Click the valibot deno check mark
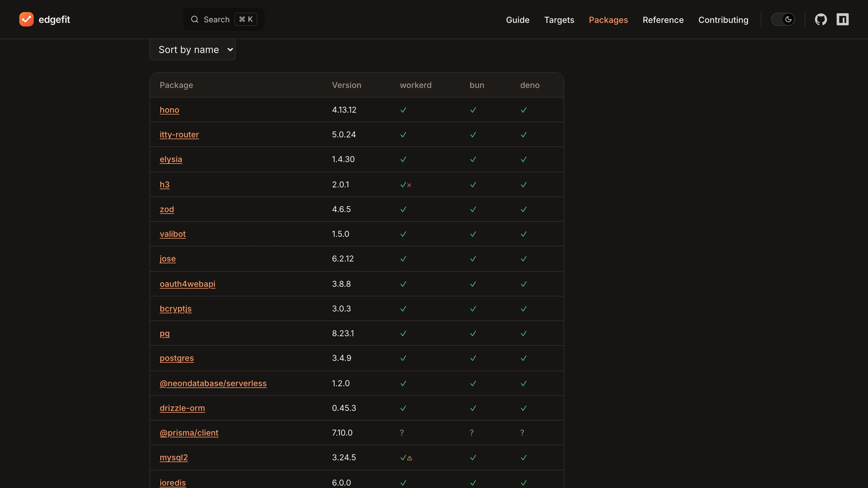This screenshot has width=868, height=488. [524, 234]
